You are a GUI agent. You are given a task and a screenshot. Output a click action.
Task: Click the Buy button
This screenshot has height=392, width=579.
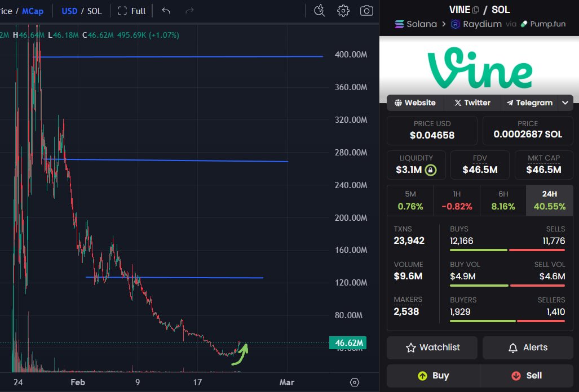(x=433, y=376)
